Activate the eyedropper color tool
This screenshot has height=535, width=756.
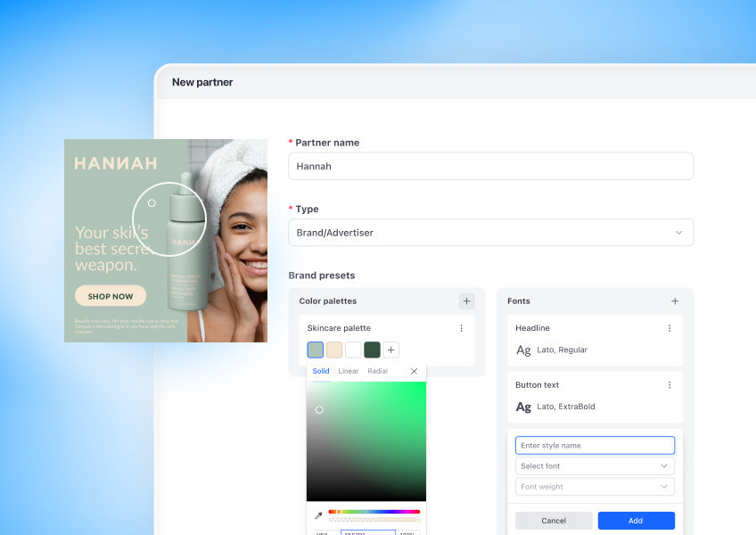click(x=318, y=515)
